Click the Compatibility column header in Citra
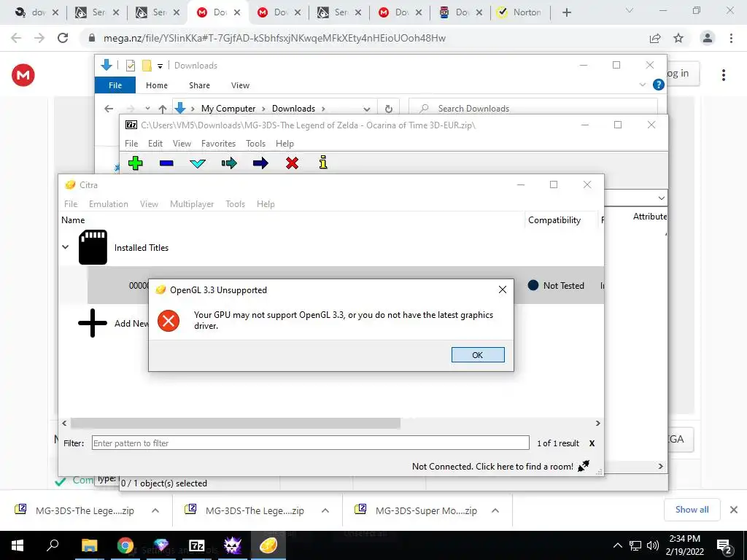 point(554,220)
